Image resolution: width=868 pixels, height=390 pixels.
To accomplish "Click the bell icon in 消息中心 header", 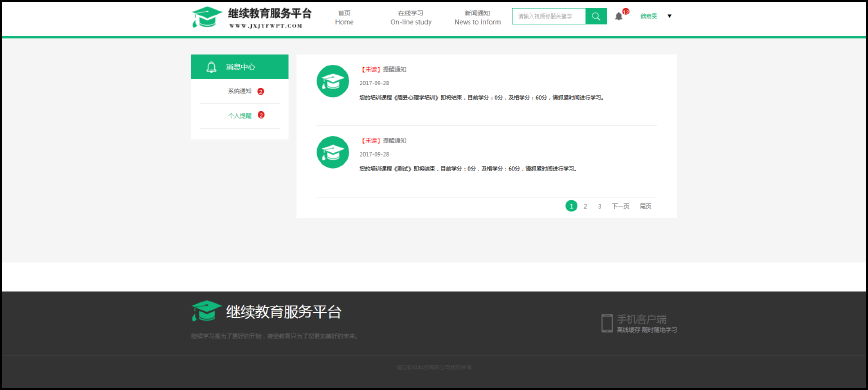I will [211, 67].
